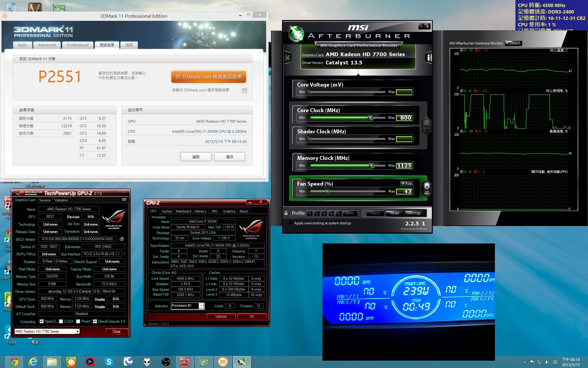Open Processor #1 selection dropdown in CPU-Z
The width and height of the screenshot is (588, 368).
(x=201, y=306)
